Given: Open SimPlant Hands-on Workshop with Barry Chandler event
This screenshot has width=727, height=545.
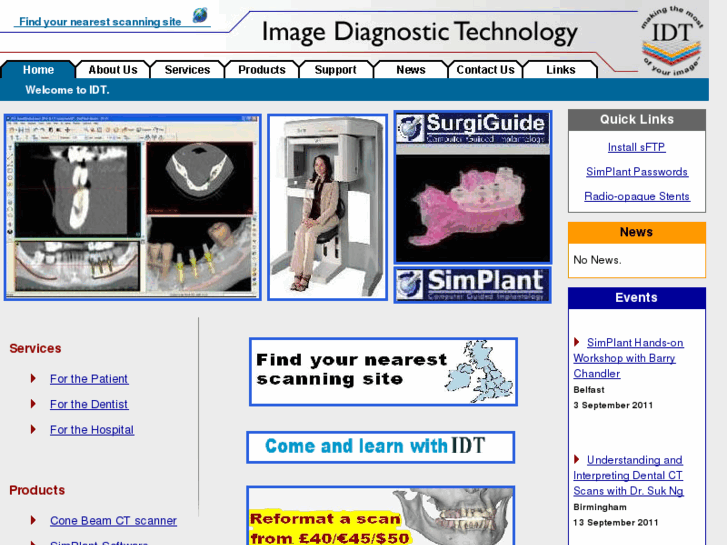Looking at the screenshot, I should 628,358.
